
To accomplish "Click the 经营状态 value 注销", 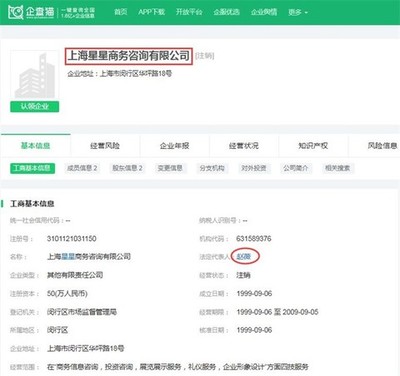I will pyautogui.click(x=243, y=275).
